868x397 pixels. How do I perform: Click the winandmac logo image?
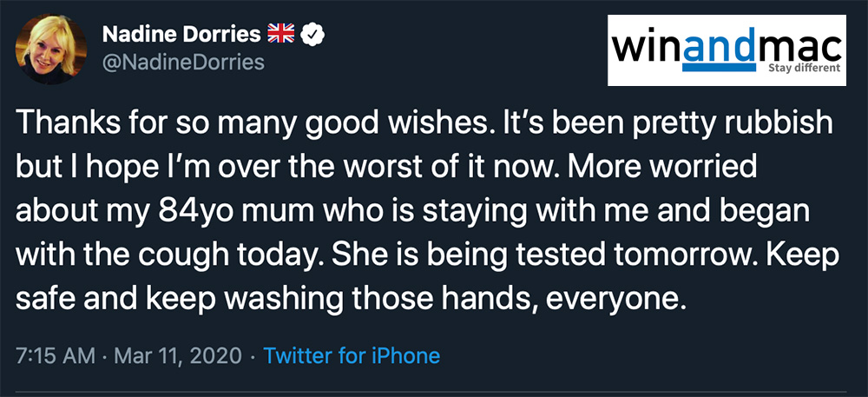click(726, 49)
